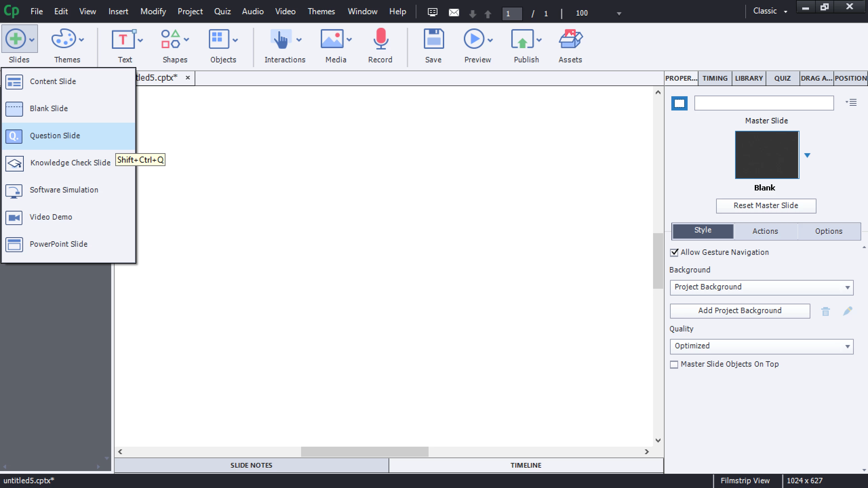Switch to the TIMING tab
Screen dimensions: 868x488
click(x=715, y=78)
